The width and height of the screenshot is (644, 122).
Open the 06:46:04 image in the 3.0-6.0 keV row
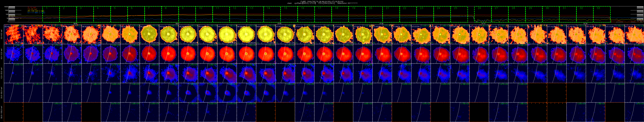click(13, 34)
